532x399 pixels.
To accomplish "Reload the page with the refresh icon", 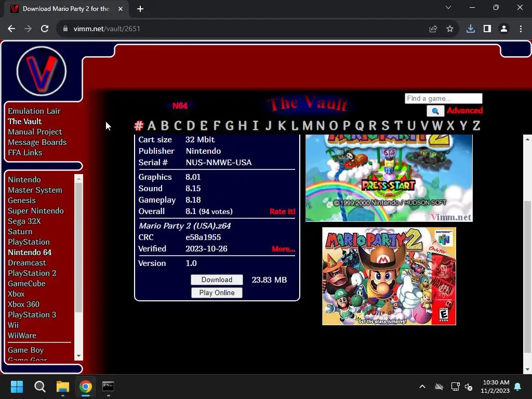I will (45, 29).
